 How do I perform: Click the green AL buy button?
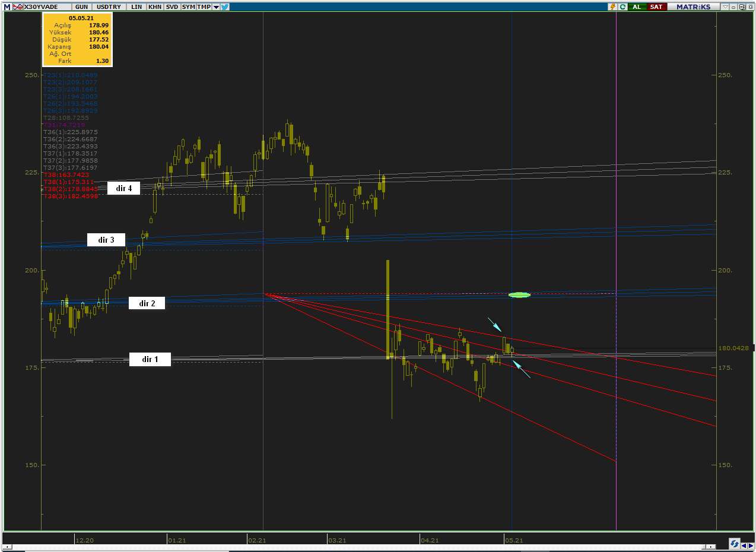(x=637, y=7)
